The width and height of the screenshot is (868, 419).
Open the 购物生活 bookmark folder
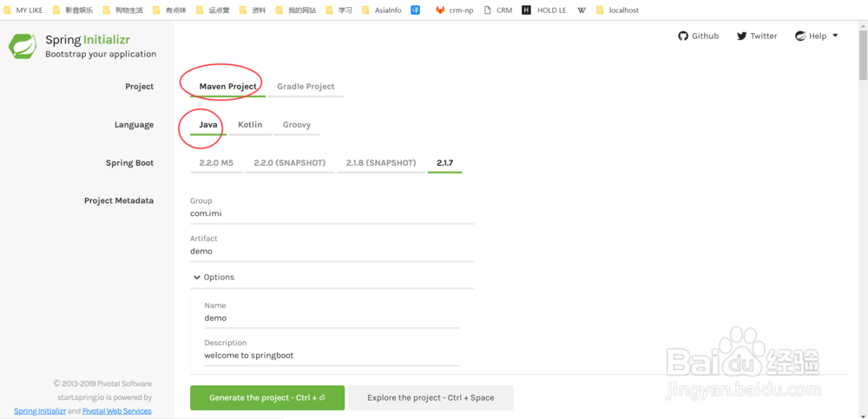[x=123, y=10]
